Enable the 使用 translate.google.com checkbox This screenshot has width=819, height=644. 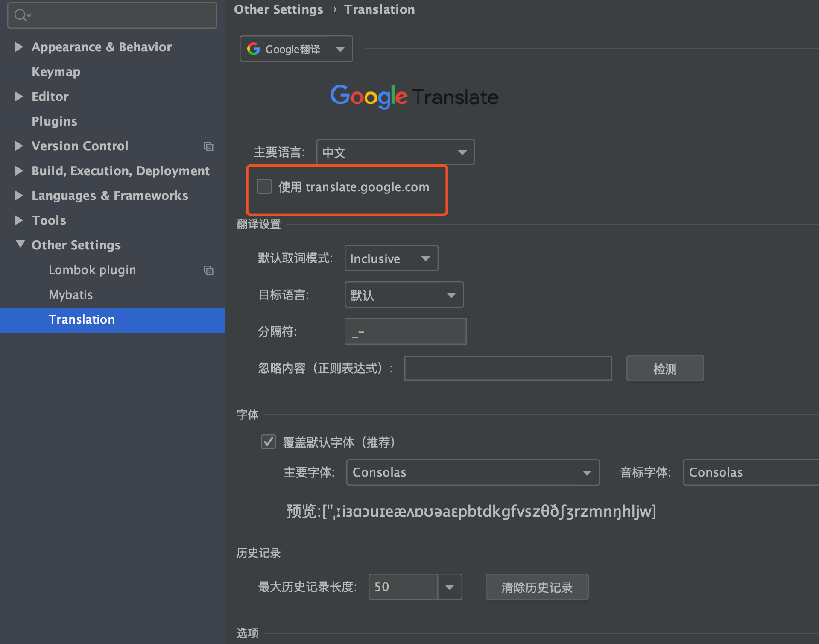pos(264,186)
